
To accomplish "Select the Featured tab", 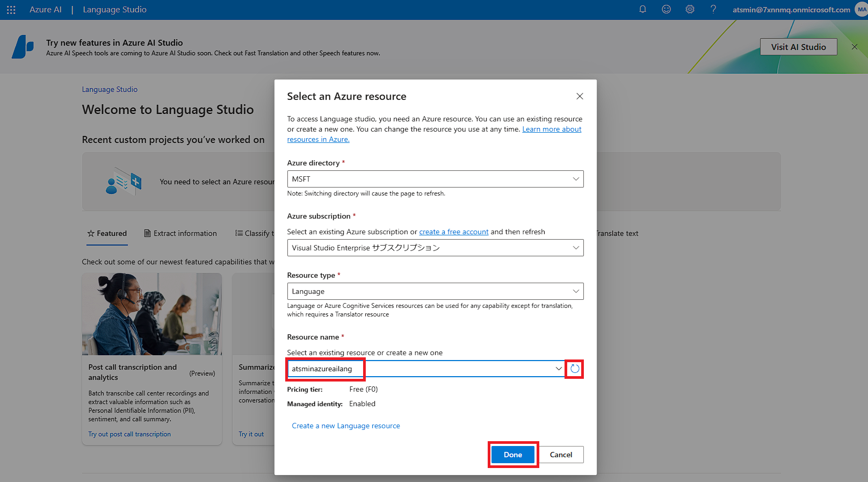I will click(107, 233).
